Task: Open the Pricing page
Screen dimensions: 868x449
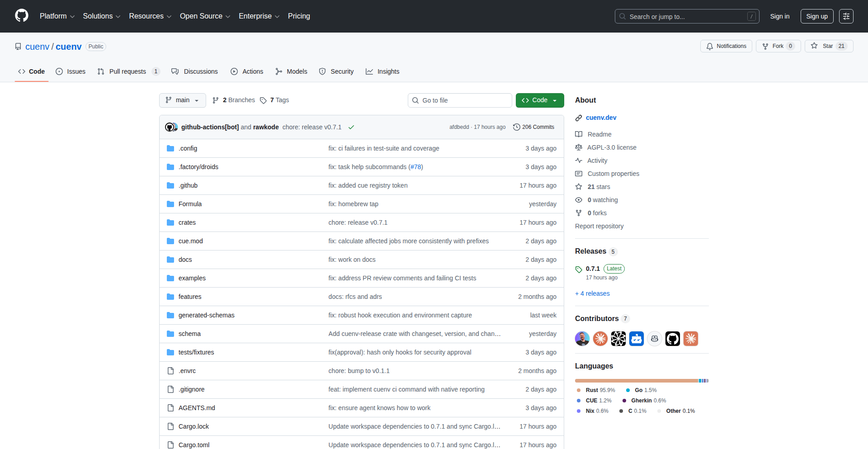Action: coord(299,16)
